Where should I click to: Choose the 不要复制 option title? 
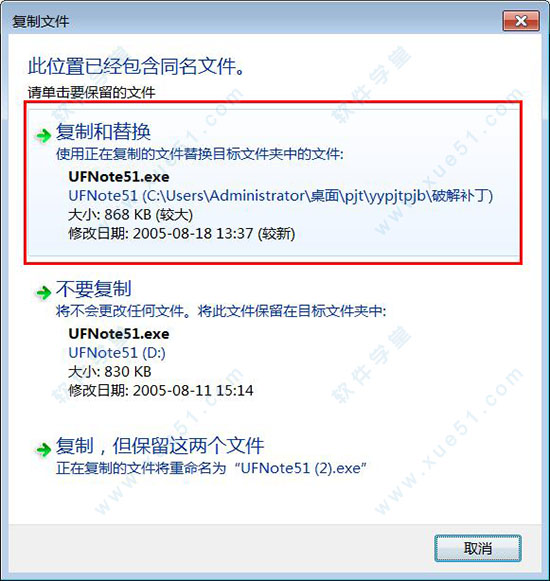click(x=93, y=289)
